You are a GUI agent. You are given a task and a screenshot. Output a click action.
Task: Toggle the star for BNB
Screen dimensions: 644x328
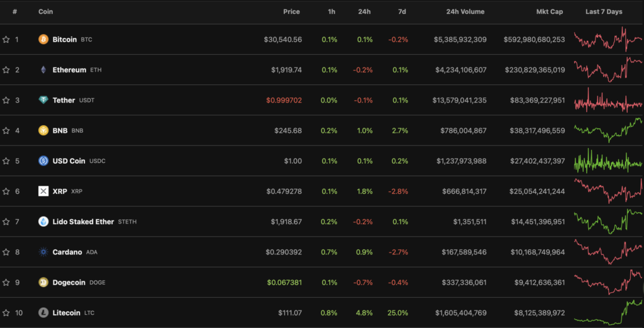(x=6, y=131)
